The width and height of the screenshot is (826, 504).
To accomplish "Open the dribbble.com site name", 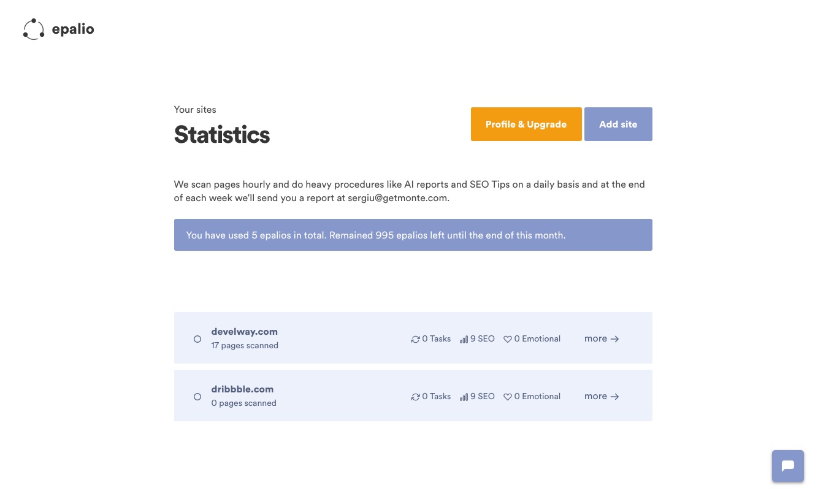I will 242,389.
